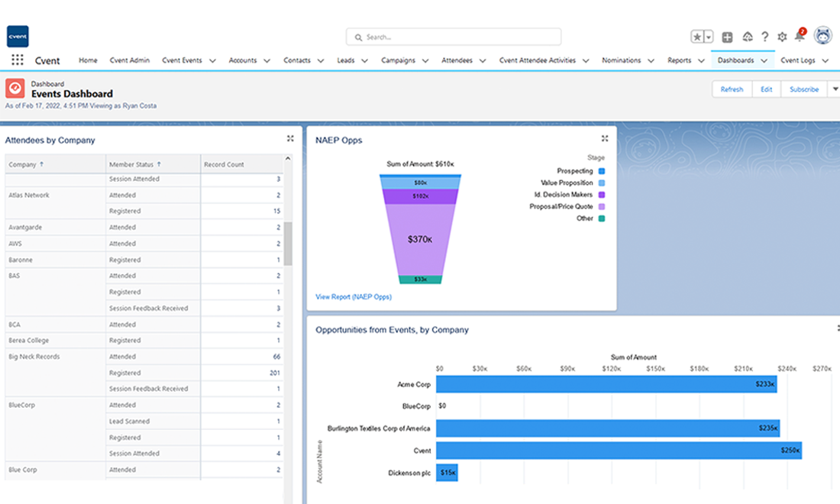Click the Dickenson plc $15k bar

(447, 473)
